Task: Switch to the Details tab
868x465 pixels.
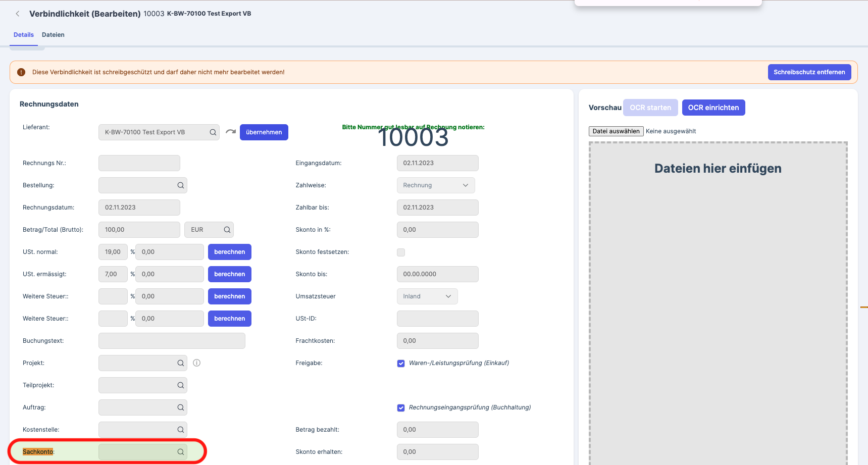Action: (24, 35)
